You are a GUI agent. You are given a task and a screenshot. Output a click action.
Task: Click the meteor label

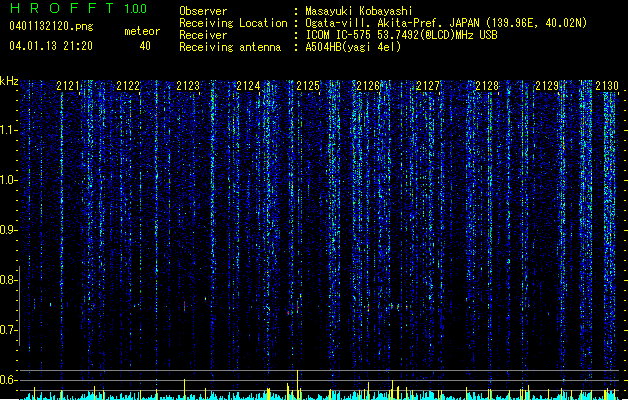[x=142, y=31]
